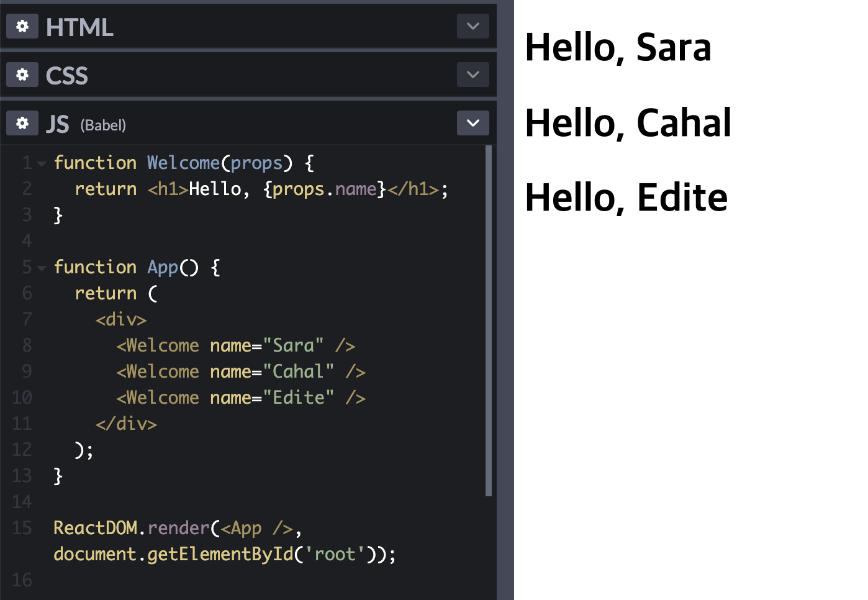Click the opening <div> tag on line 7
The image size is (868, 600).
tap(121, 319)
